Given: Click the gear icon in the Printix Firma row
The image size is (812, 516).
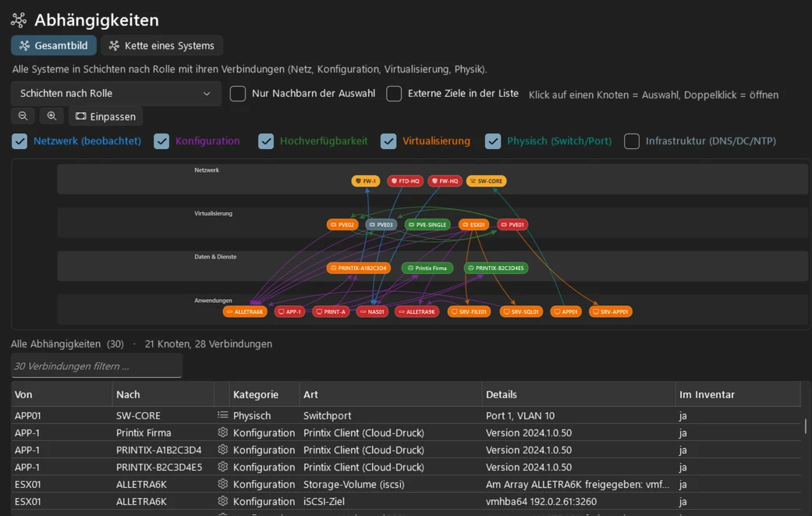Looking at the screenshot, I should (222, 432).
